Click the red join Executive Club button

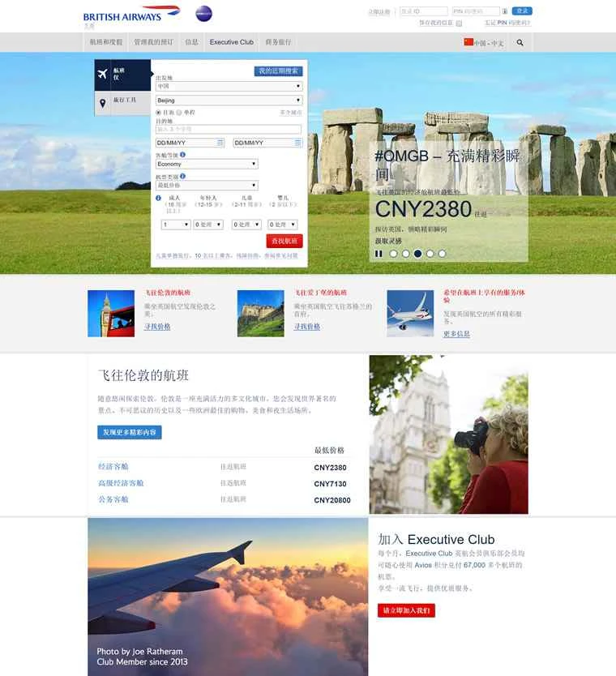pyautogui.click(x=406, y=610)
